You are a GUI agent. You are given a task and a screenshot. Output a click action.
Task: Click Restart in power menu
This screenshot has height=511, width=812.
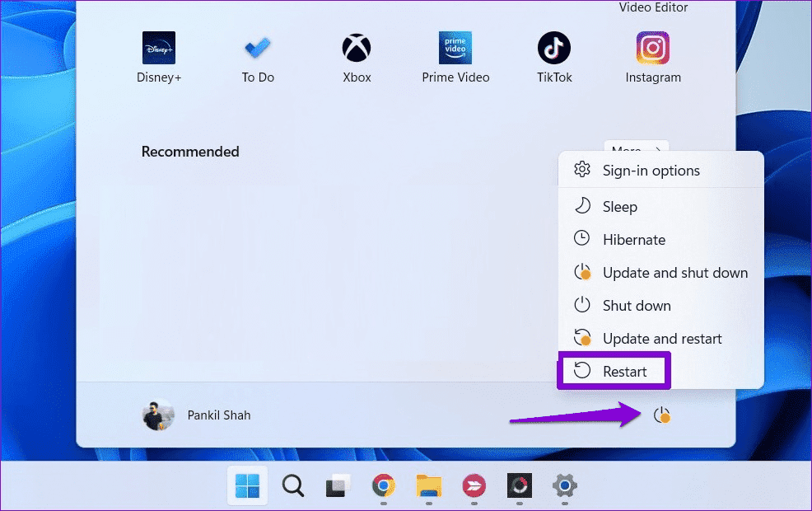tap(614, 371)
